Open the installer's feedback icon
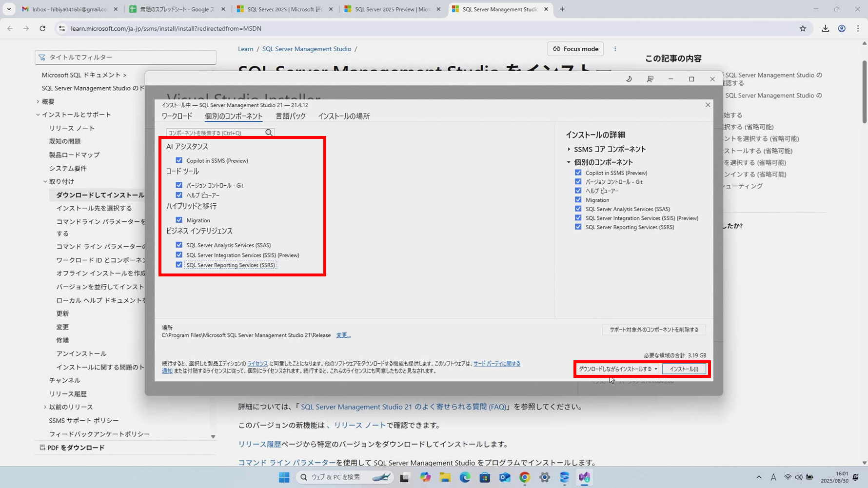The height and width of the screenshot is (488, 868). click(650, 78)
